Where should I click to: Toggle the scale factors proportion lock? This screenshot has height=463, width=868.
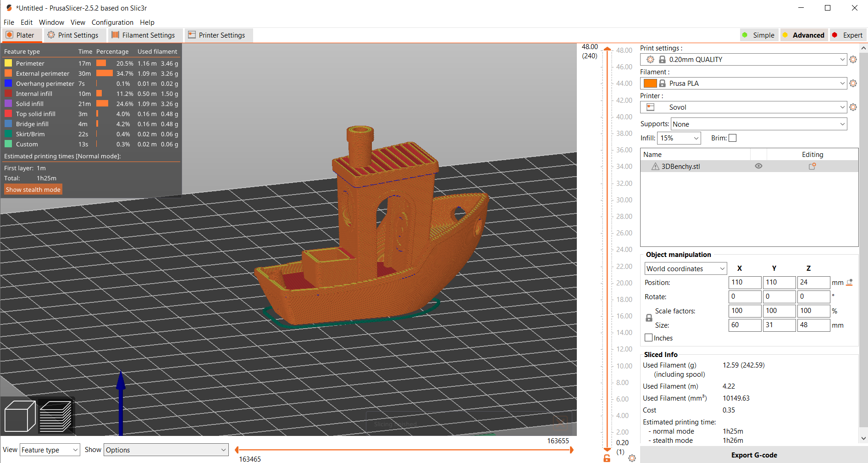click(x=649, y=318)
